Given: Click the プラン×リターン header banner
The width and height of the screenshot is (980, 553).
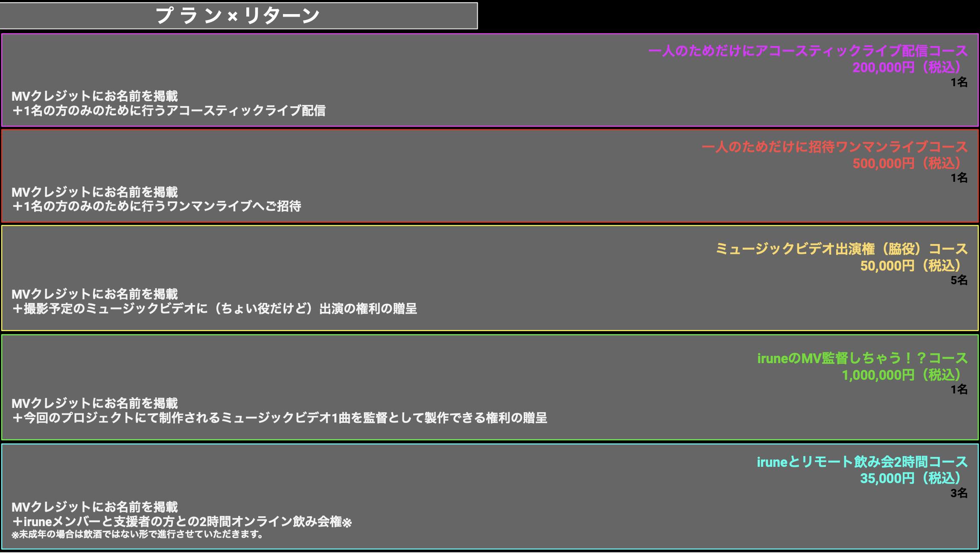Looking at the screenshot, I should 238,16.
